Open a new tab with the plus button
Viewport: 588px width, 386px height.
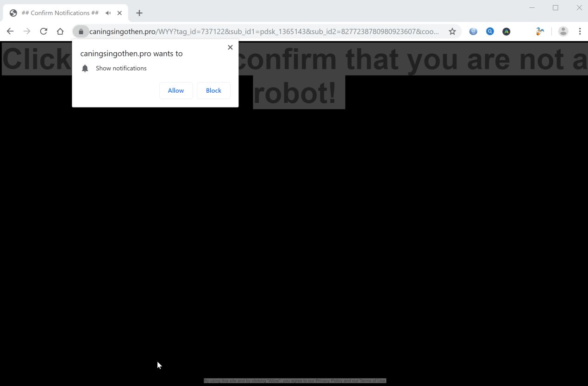coord(139,13)
